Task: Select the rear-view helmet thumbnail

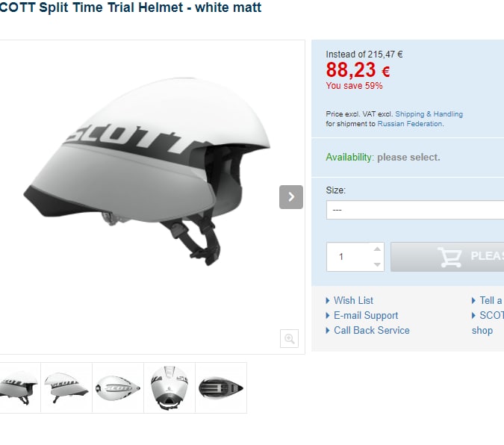Action: coord(169,388)
